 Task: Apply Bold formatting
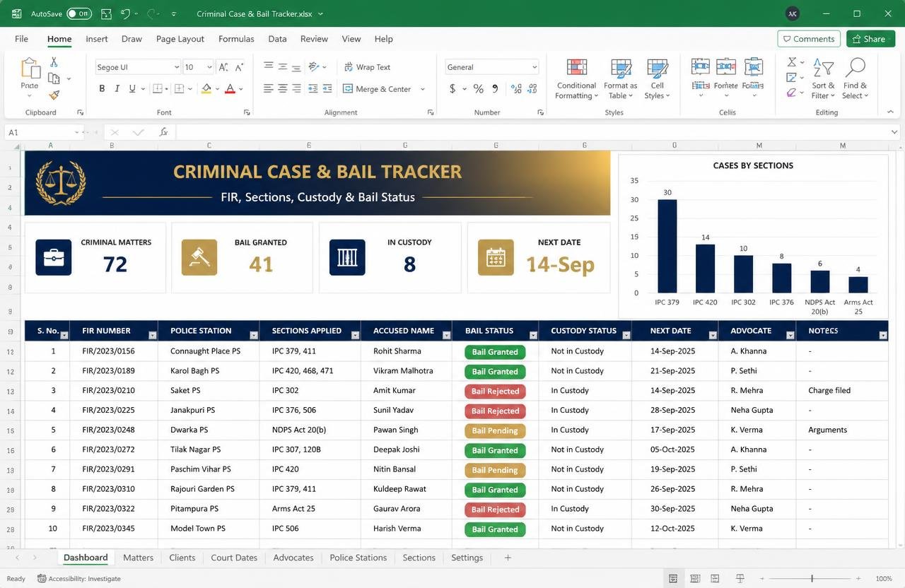[102, 89]
